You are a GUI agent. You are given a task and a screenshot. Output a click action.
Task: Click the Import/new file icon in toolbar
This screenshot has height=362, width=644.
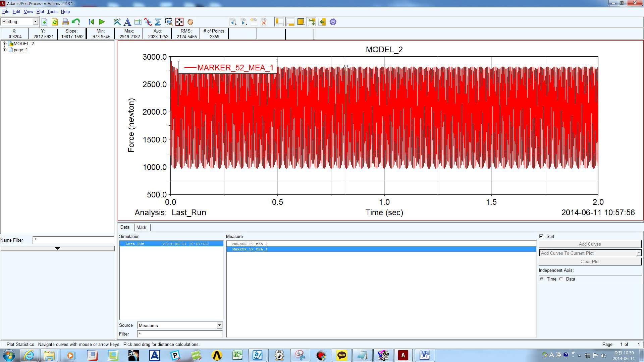click(x=44, y=22)
